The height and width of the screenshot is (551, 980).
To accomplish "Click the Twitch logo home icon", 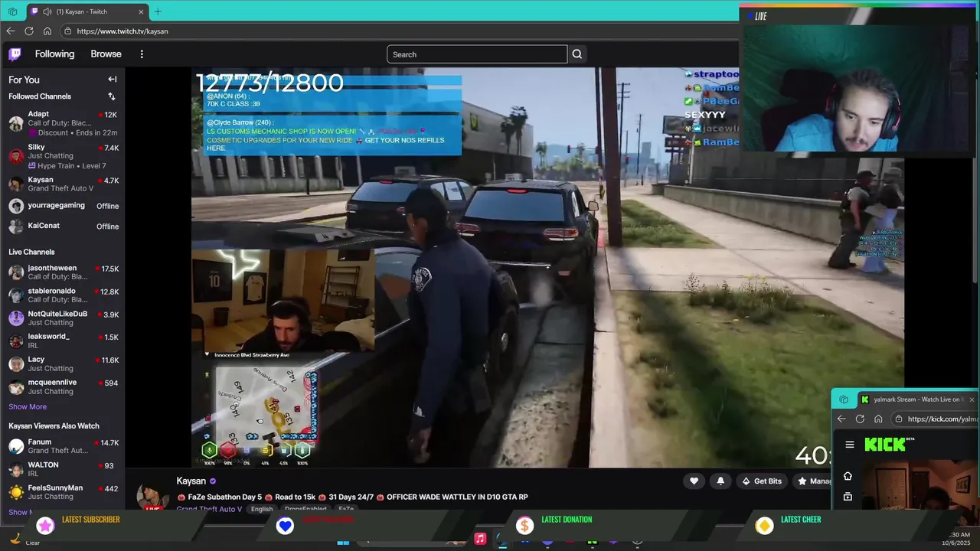I will click(15, 54).
